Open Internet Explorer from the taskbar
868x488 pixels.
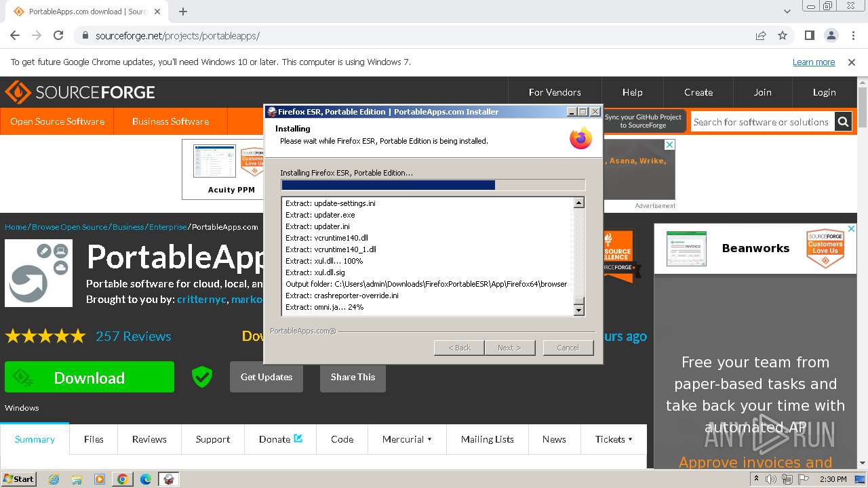pyautogui.click(x=54, y=479)
